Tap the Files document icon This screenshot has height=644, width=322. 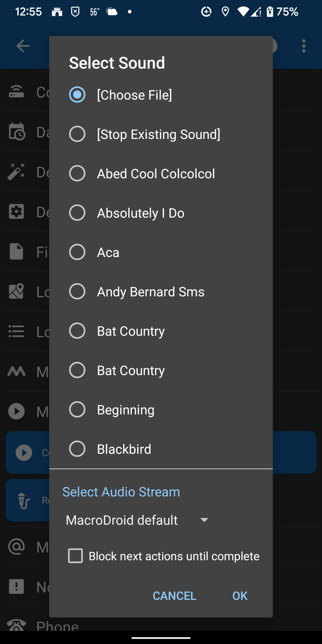click(x=16, y=251)
